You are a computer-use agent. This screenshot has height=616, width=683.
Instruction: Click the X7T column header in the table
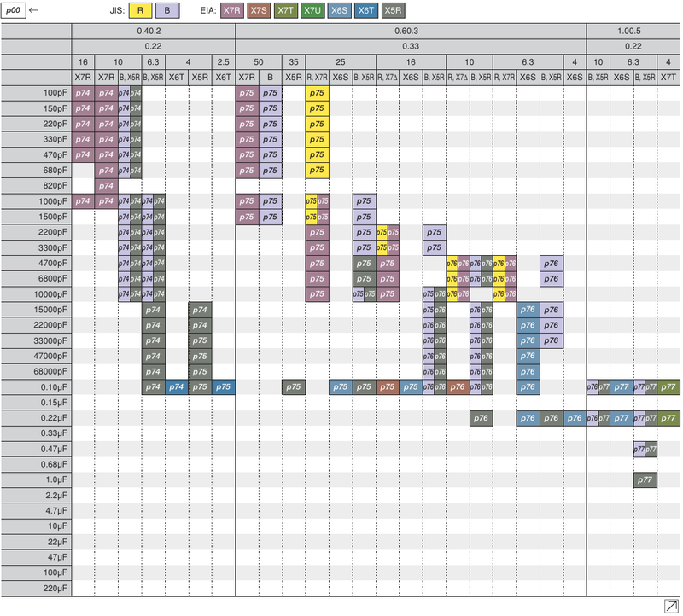668,77
